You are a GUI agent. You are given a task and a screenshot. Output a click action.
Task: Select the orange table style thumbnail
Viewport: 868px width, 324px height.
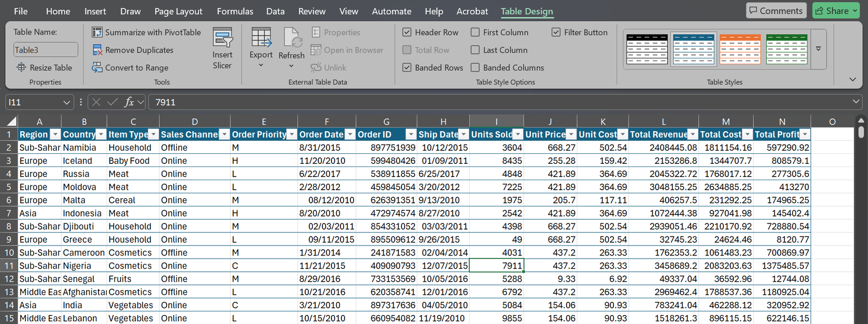(740, 49)
